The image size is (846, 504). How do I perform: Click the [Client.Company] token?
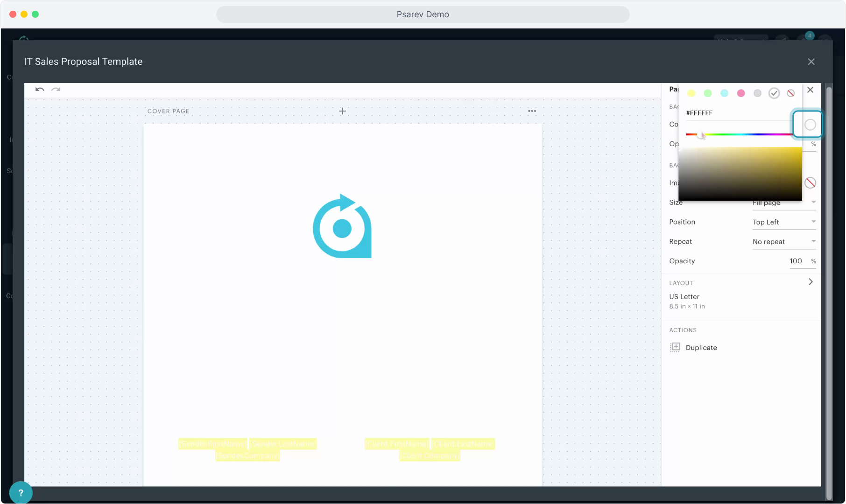[x=430, y=456]
